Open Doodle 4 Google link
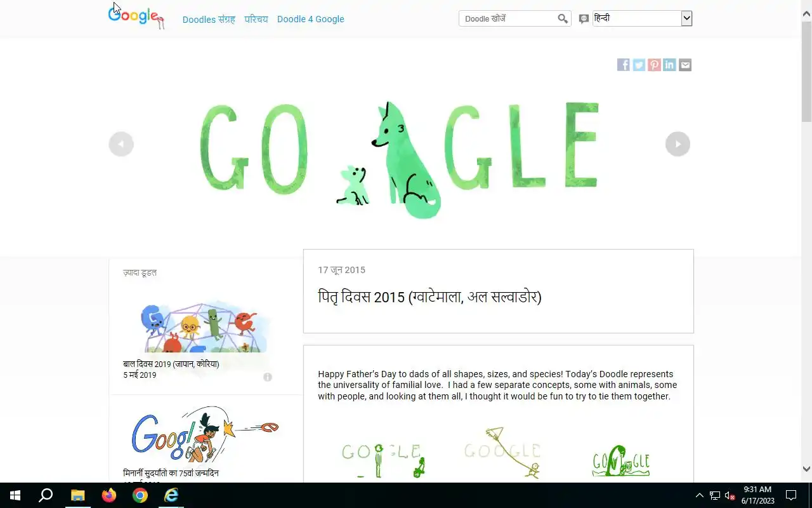 click(x=311, y=19)
